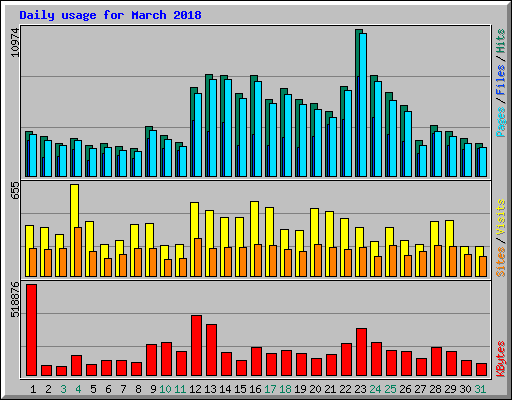The height and width of the screenshot is (400, 512).
Task: Click the red KBytes bar for day 1
Action: [x=32, y=330]
